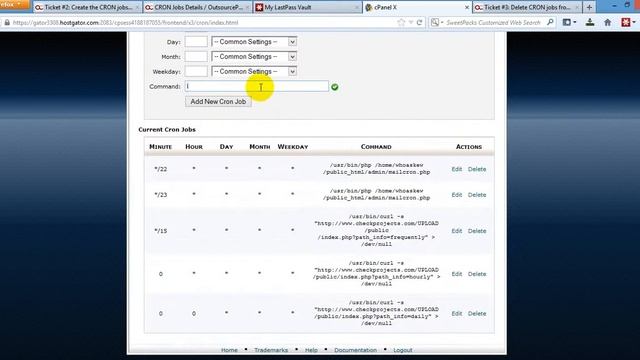Open the URL history dropdown arrow
This screenshot has width=640, height=360.
point(411,22)
